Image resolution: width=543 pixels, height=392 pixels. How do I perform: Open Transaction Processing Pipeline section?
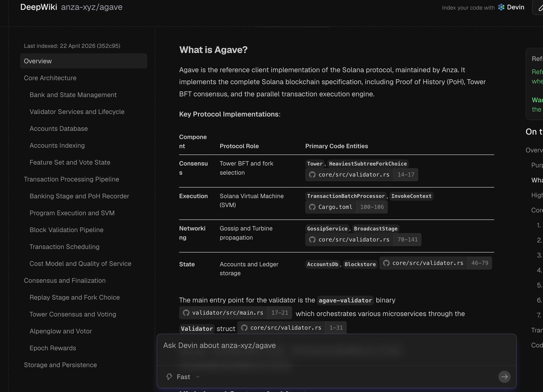[71, 179]
